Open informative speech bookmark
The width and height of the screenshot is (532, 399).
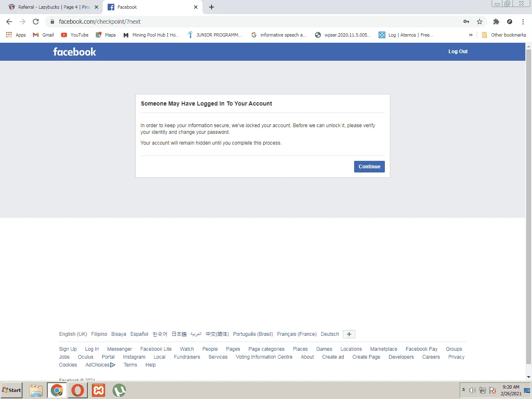pos(279,35)
